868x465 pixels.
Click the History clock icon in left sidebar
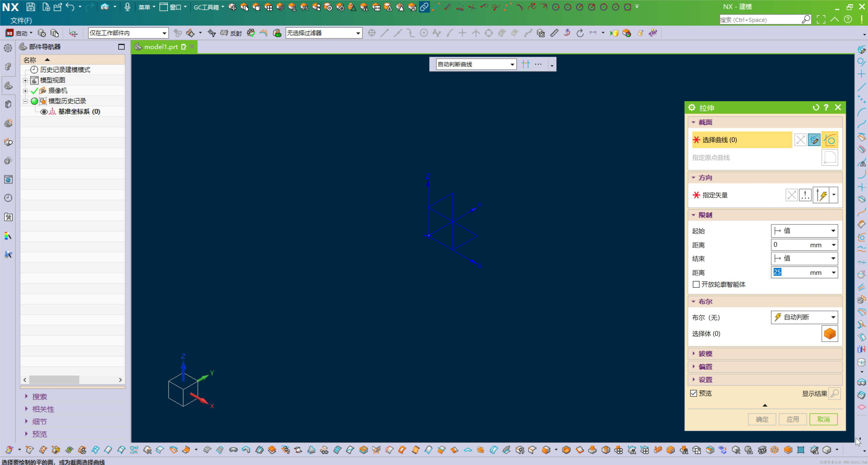(x=8, y=198)
